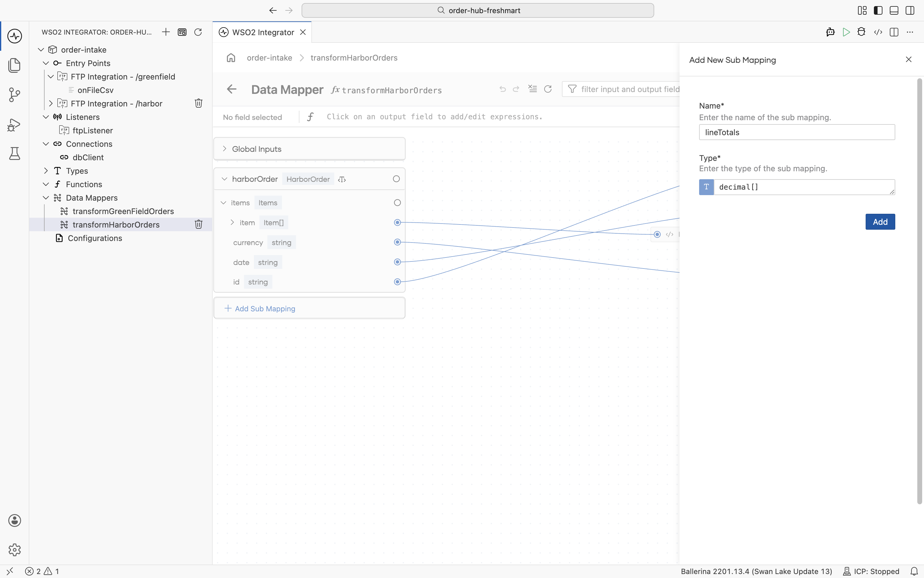Delete the transformHarborOrders data mapper
Image resolution: width=924 pixels, height=578 pixels.
pyautogui.click(x=199, y=224)
